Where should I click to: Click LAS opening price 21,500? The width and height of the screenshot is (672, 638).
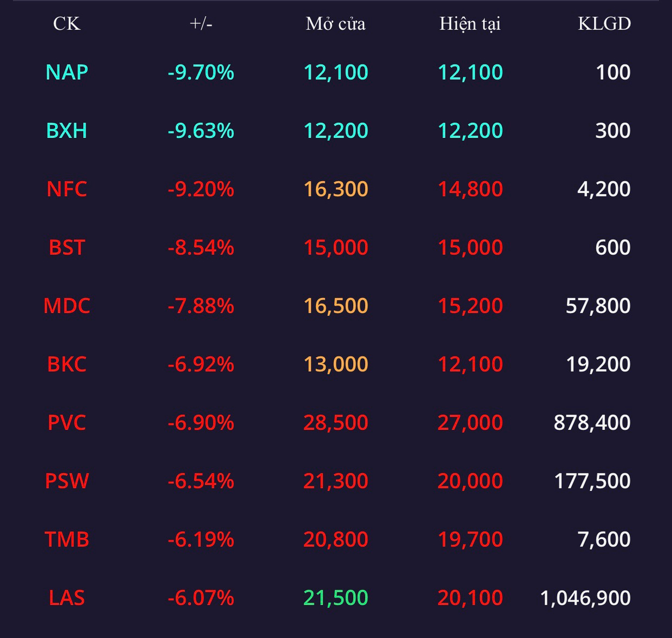[x=336, y=598]
